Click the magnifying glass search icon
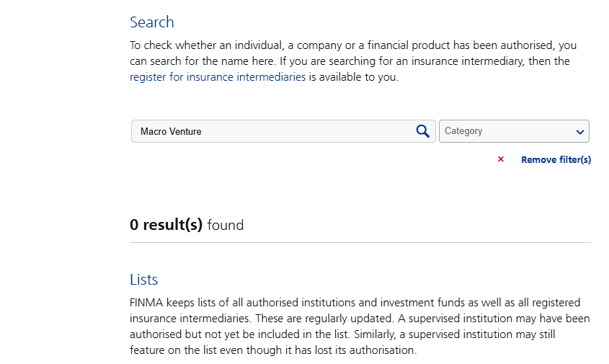Screen dimensions: 609x364 pyautogui.click(x=423, y=131)
